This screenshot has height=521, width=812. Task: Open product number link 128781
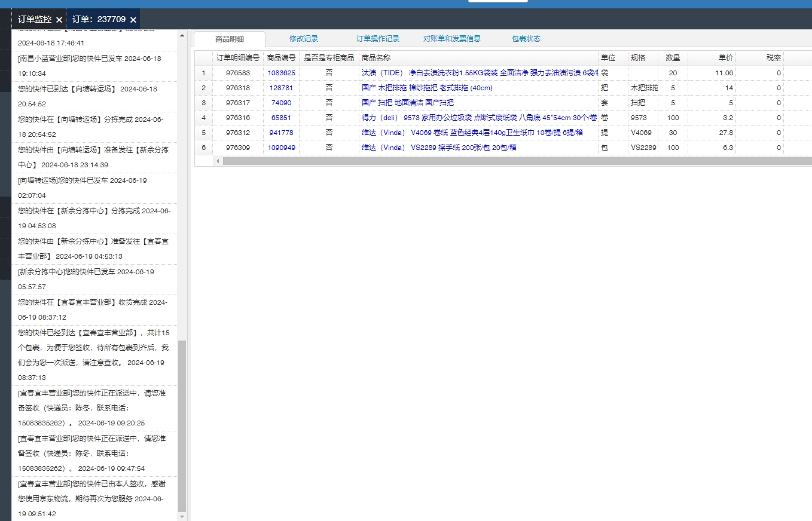click(x=281, y=88)
